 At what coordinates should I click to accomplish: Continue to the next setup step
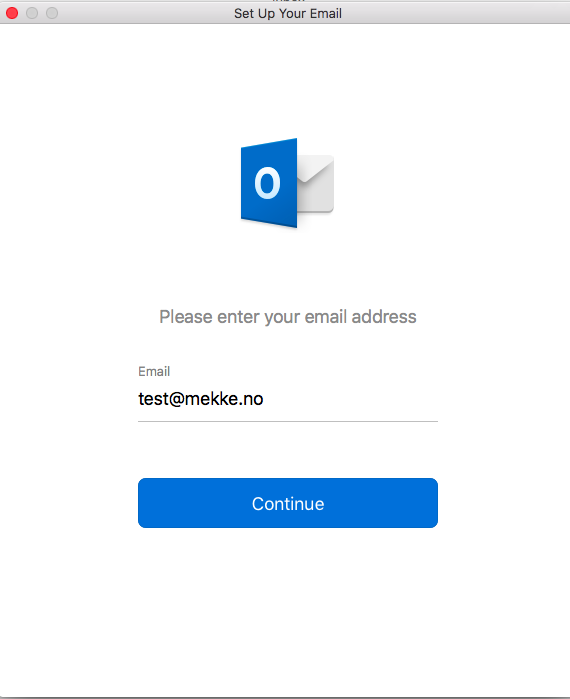(288, 503)
